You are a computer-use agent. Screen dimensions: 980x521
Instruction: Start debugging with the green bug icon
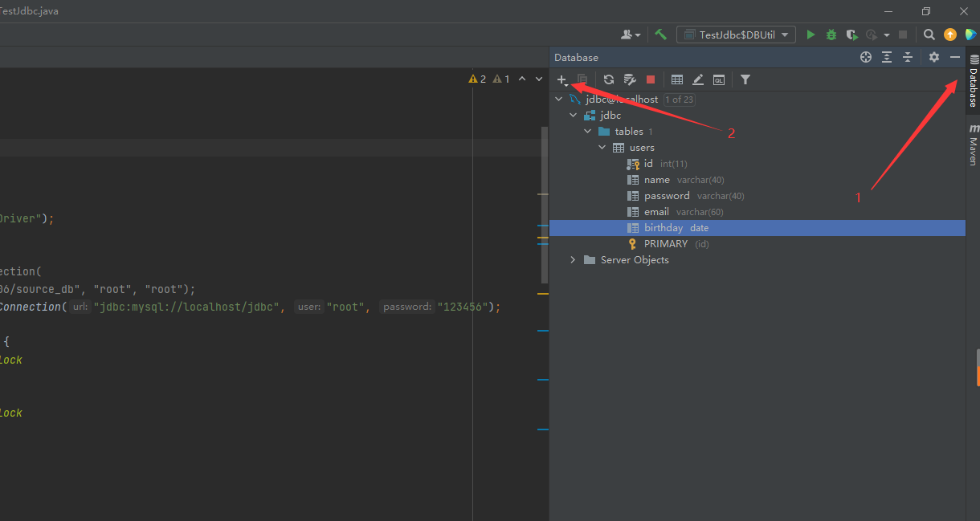(831, 35)
